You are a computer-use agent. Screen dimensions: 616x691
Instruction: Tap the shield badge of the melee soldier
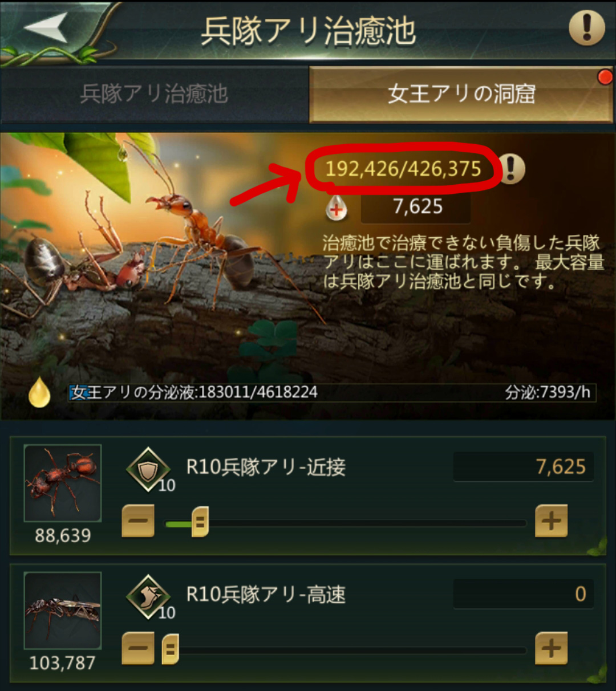tap(149, 469)
